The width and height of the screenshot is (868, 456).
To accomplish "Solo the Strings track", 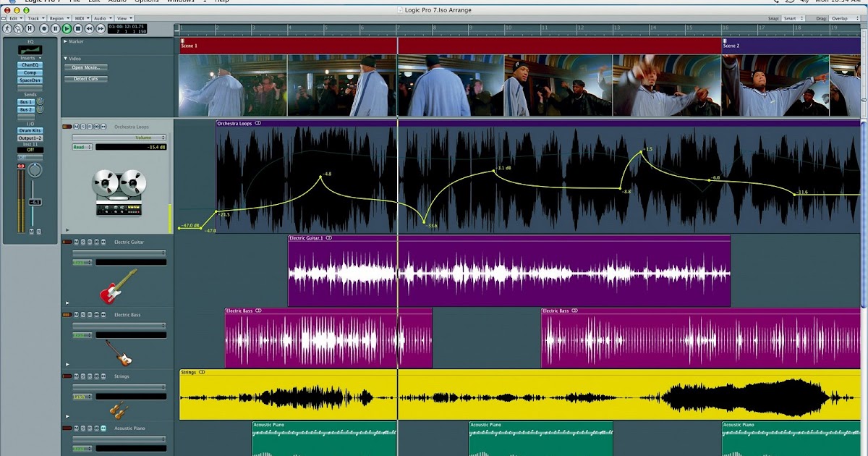I will [82, 376].
